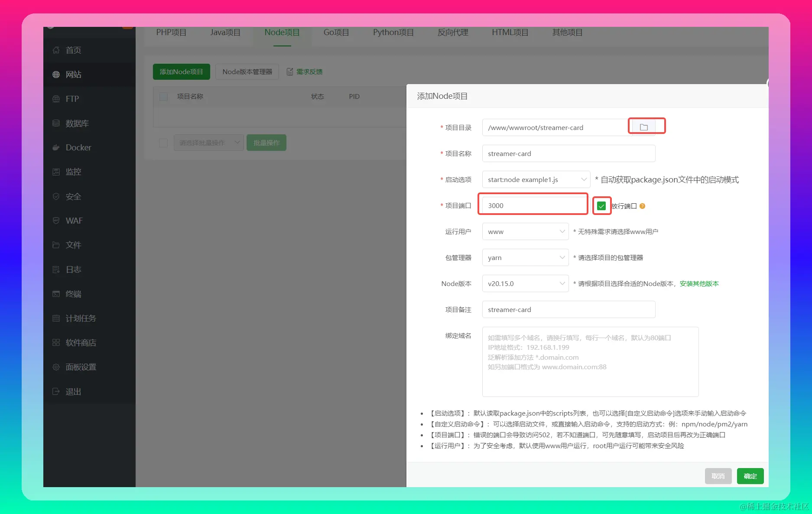Image resolution: width=812 pixels, height=514 pixels.
Task: Open the 包管理器 yarn dropdown
Action: [x=525, y=257]
